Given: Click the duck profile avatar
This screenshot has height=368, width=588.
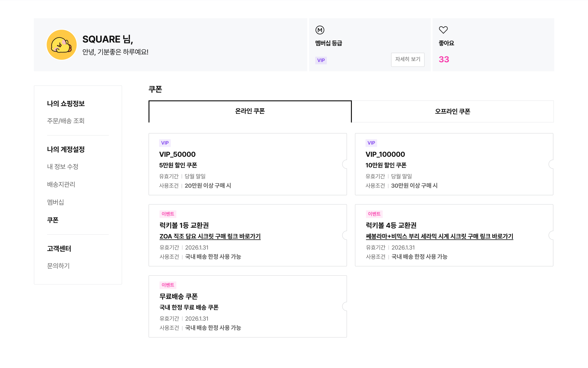Looking at the screenshot, I should click(61, 45).
